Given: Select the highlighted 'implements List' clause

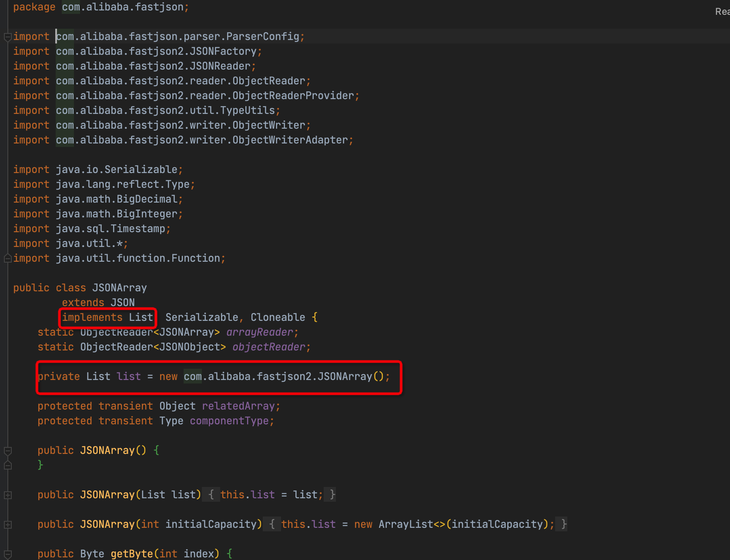Looking at the screenshot, I should tap(107, 317).
